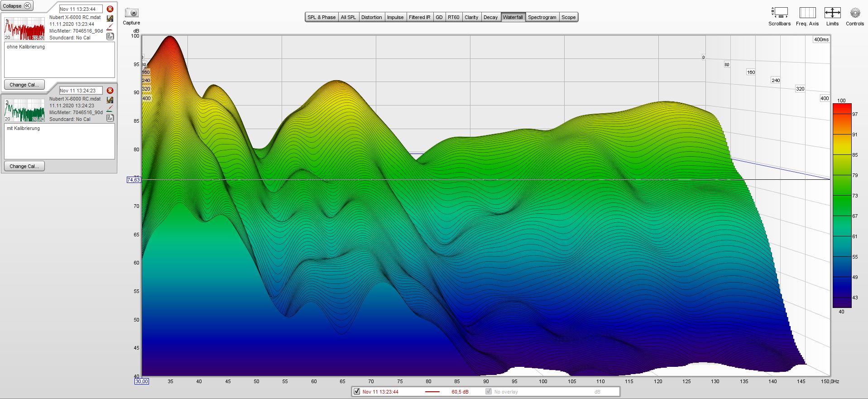Open the GD tab
868x399 pixels.
439,17
